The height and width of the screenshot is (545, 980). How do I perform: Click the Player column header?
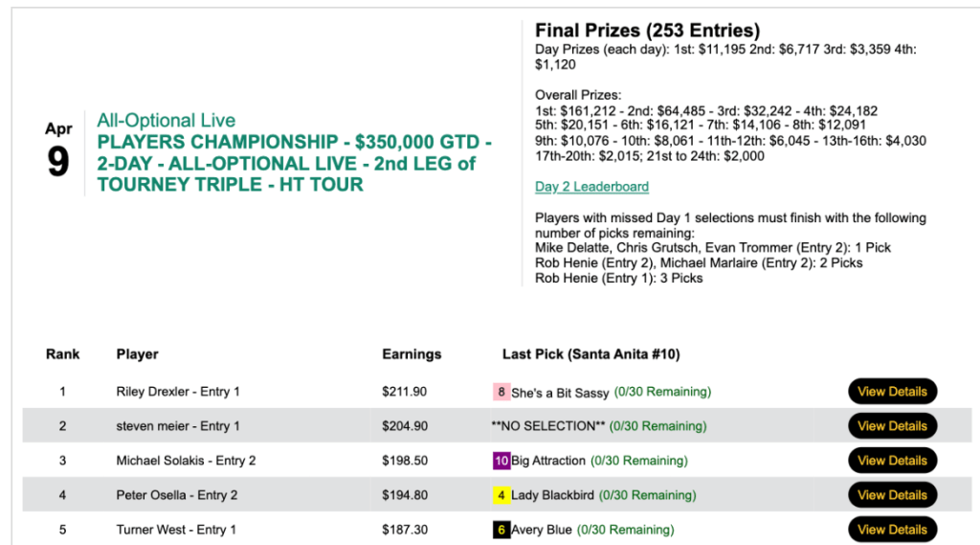coord(137,354)
